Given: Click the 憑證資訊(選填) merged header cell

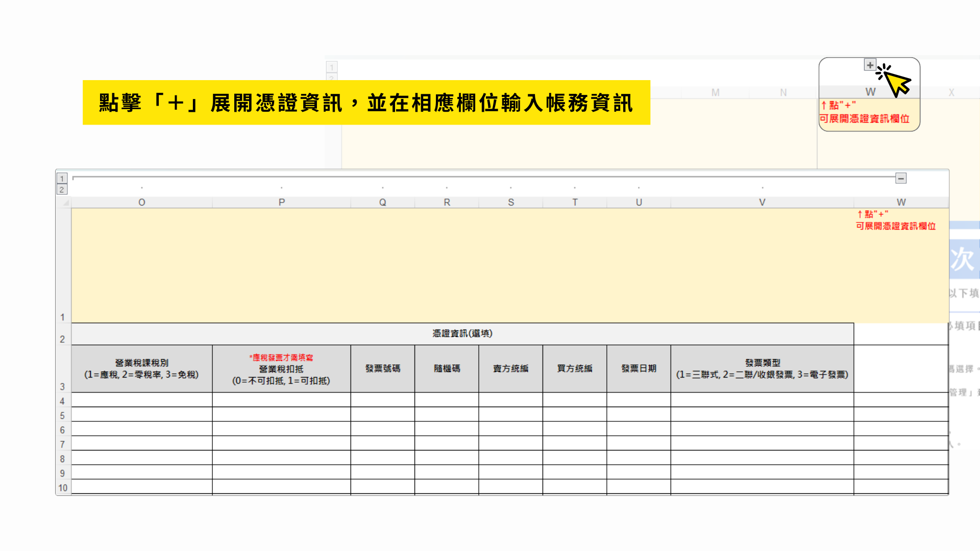Looking at the screenshot, I should tap(462, 334).
